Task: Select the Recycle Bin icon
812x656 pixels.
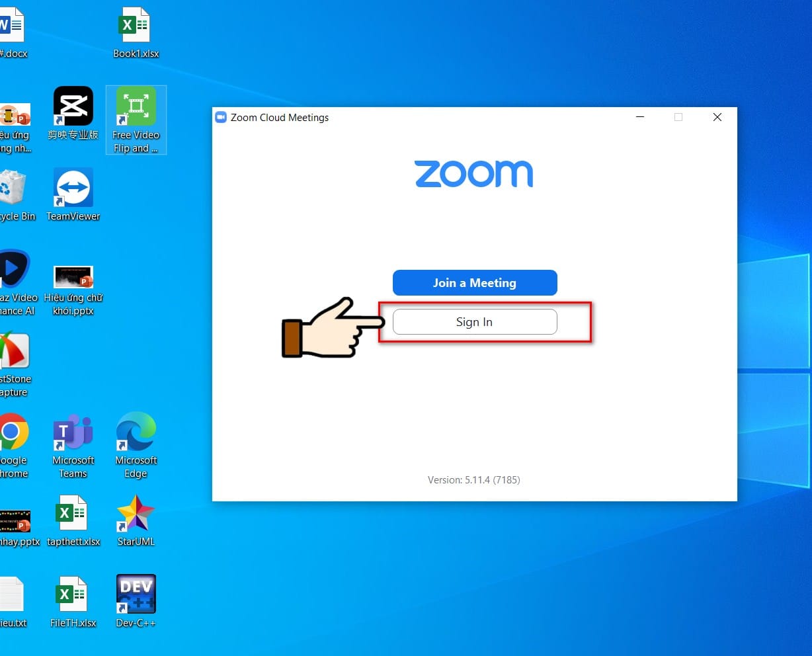Action: (x=15, y=194)
